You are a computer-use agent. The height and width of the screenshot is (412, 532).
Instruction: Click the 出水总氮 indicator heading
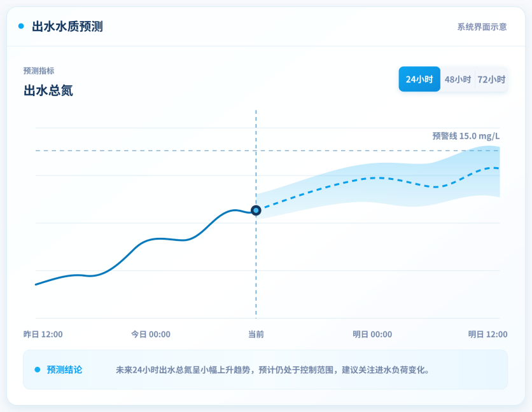click(48, 90)
